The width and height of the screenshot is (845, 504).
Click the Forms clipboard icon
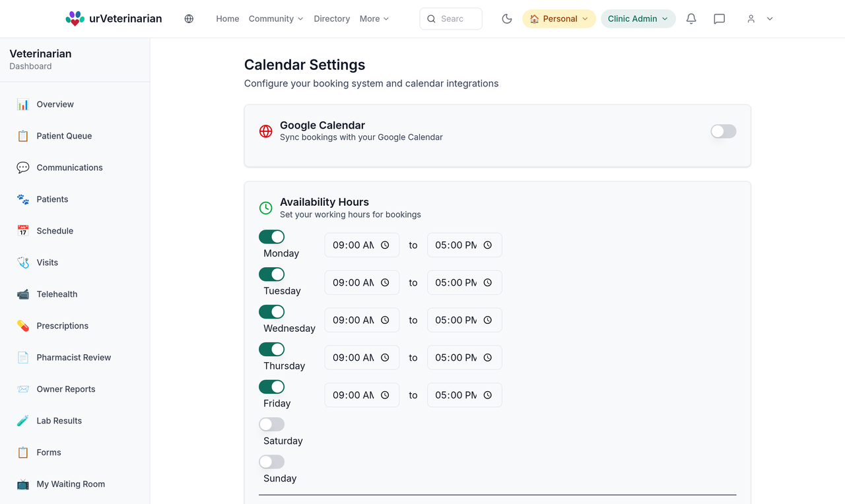point(23,453)
